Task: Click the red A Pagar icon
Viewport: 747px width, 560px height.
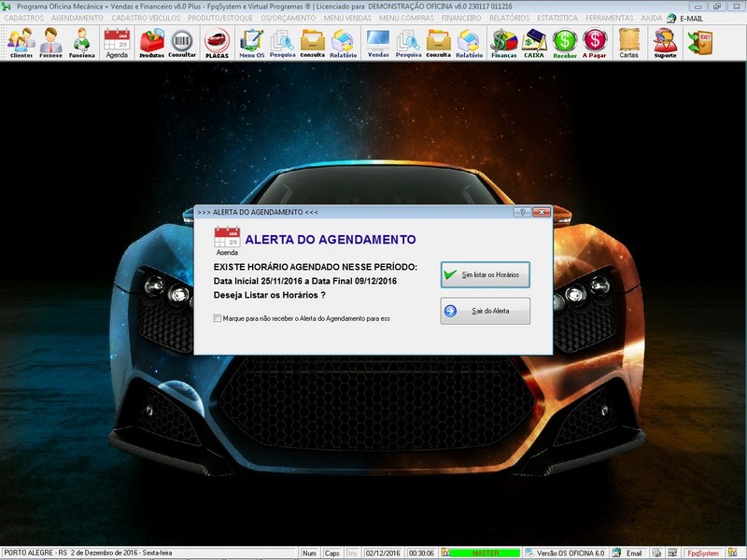Action: coord(595,43)
